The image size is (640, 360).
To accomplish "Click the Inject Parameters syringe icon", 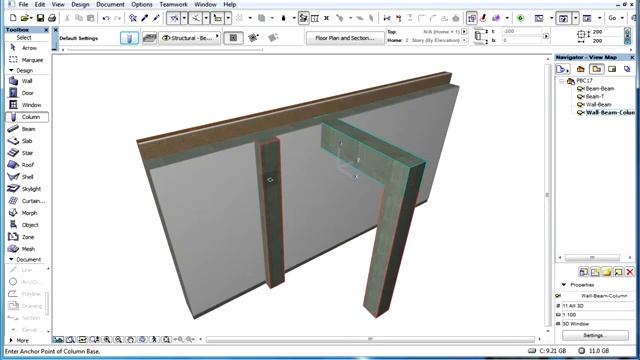I will point(156,18).
